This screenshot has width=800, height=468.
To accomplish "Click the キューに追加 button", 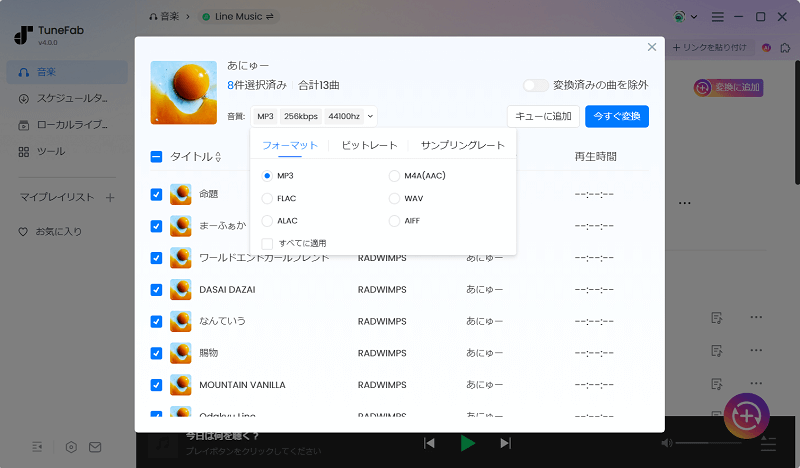I will pyautogui.click(x=543, y=116).
